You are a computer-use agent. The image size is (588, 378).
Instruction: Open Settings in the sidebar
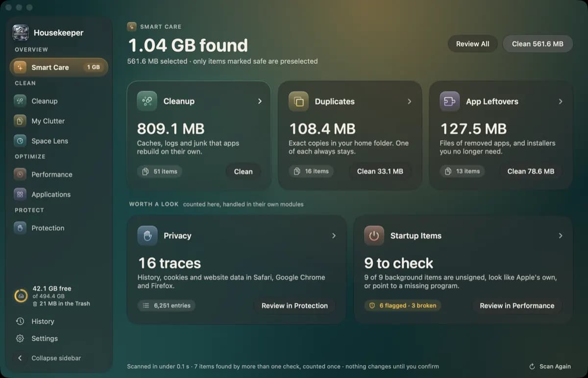click(59, 338)
